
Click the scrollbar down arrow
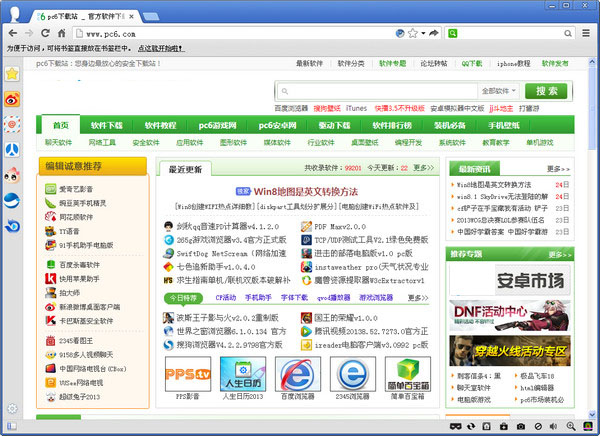pos(592,415)
